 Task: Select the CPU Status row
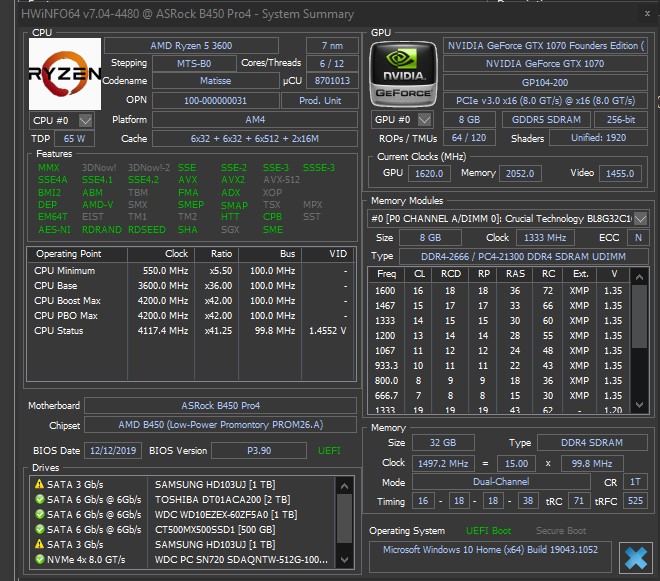[x=192, y=330]
